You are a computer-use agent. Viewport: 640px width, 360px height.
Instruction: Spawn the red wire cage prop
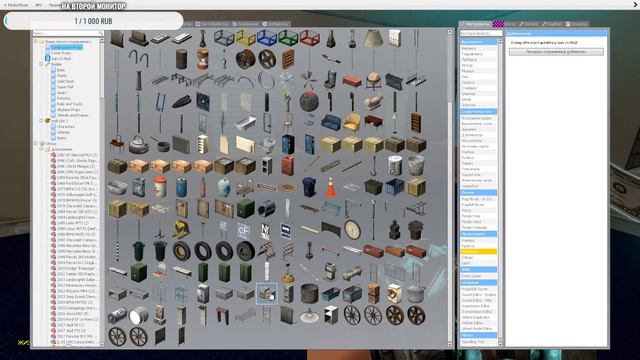(x=309, y=38)
